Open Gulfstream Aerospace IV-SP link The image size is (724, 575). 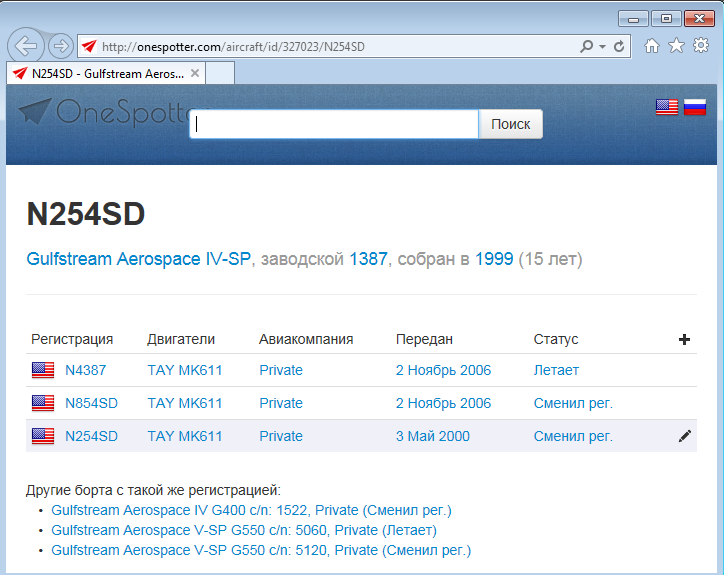click(139, 259)
